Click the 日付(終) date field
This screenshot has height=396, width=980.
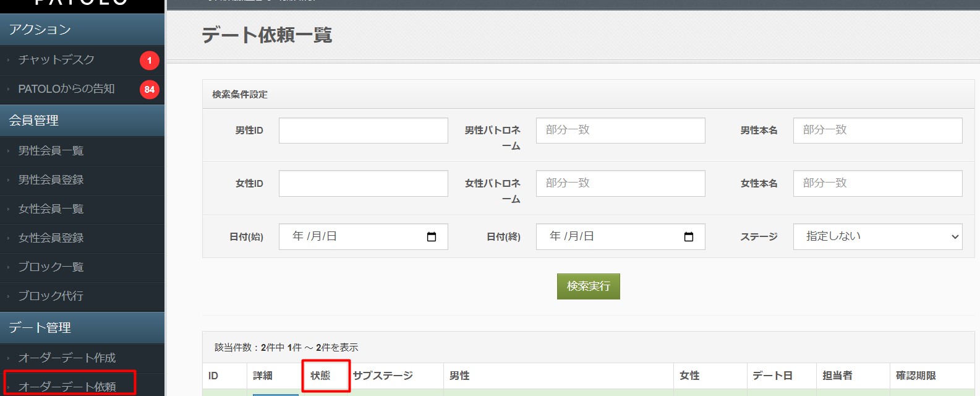click(x=621, y=237)
